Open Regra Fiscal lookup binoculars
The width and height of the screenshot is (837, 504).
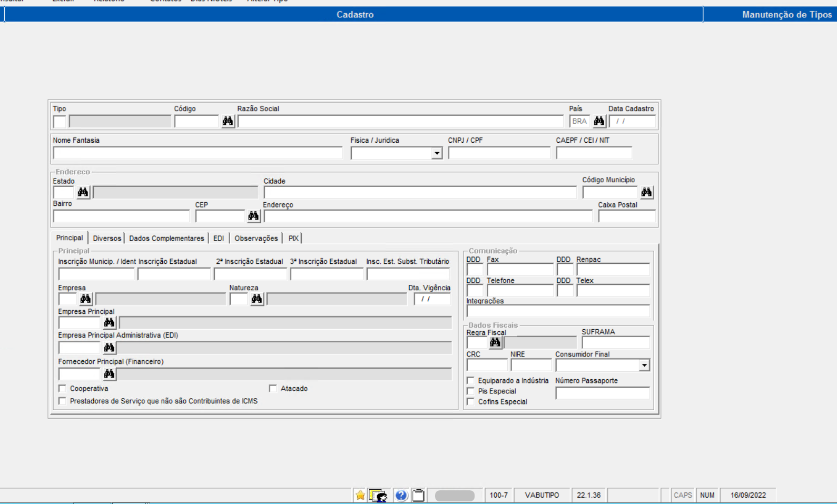coord(495,343)
